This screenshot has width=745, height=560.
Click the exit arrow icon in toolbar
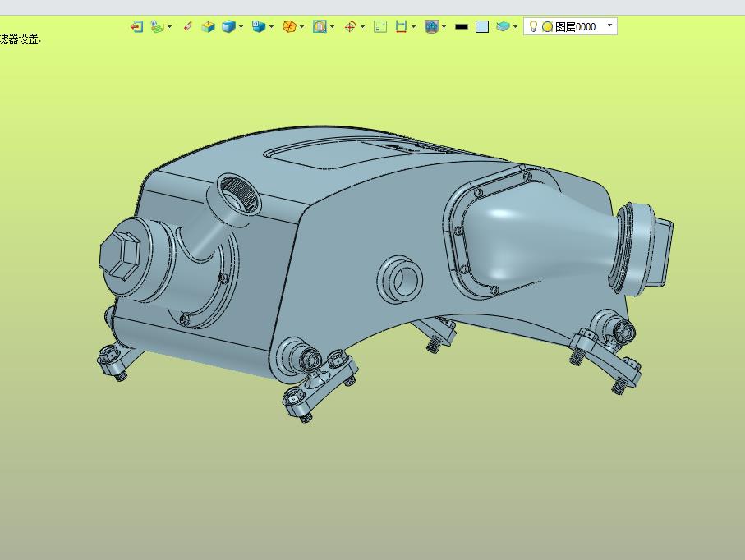(137, 26)
